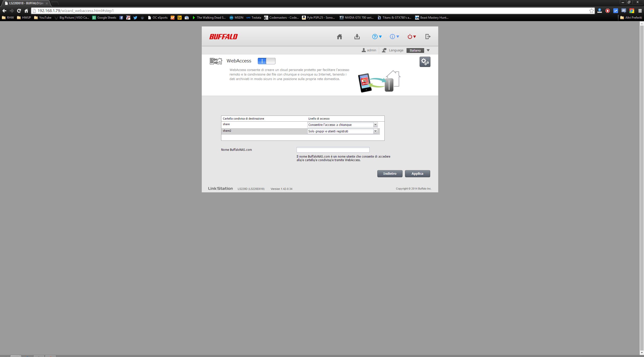Open the help question mark menu
The image size is (644, 357).
(x=377, y=37)
